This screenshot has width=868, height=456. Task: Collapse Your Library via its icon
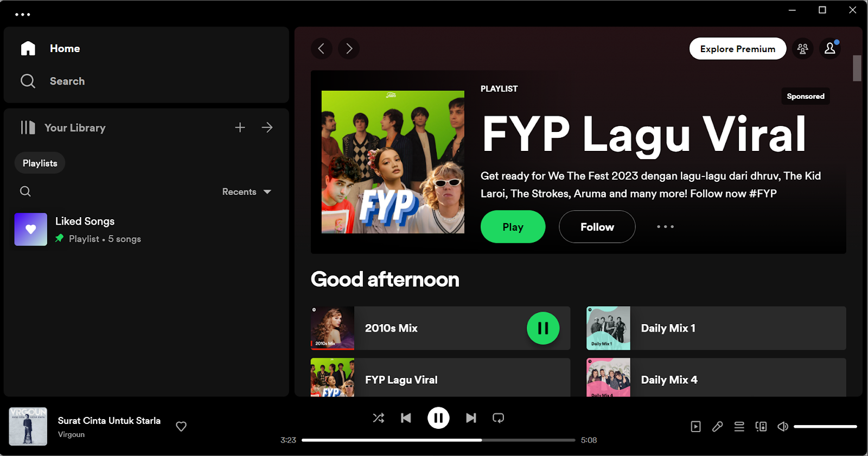click(x=28, y=128)
